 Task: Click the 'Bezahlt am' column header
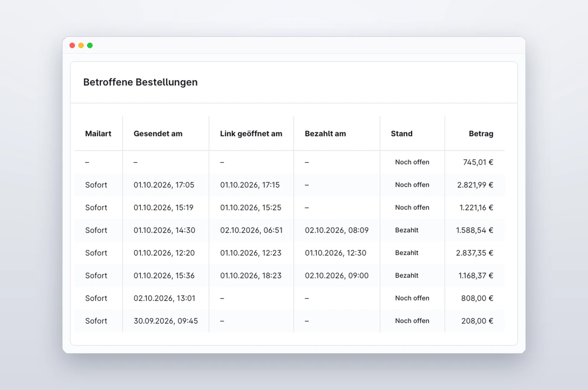pos(325,134)
